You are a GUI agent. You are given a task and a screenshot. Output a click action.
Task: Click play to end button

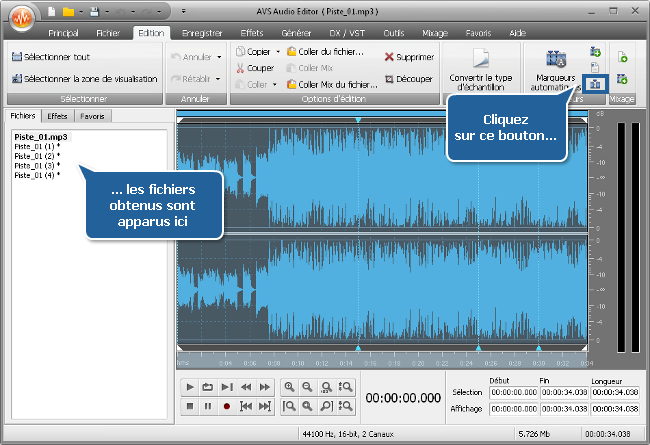point(227,387)
